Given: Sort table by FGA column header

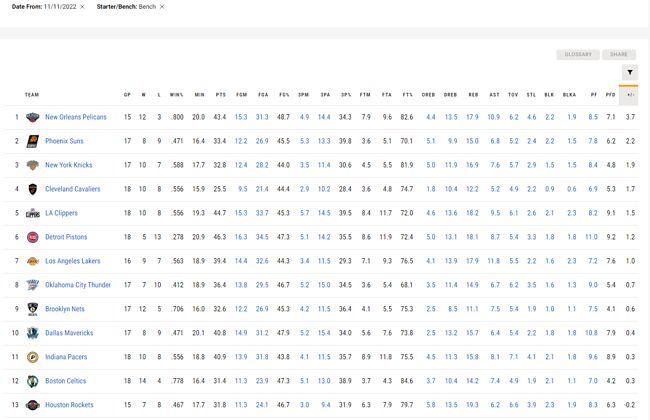Looking at the screenshot, I should pos(263,95).
